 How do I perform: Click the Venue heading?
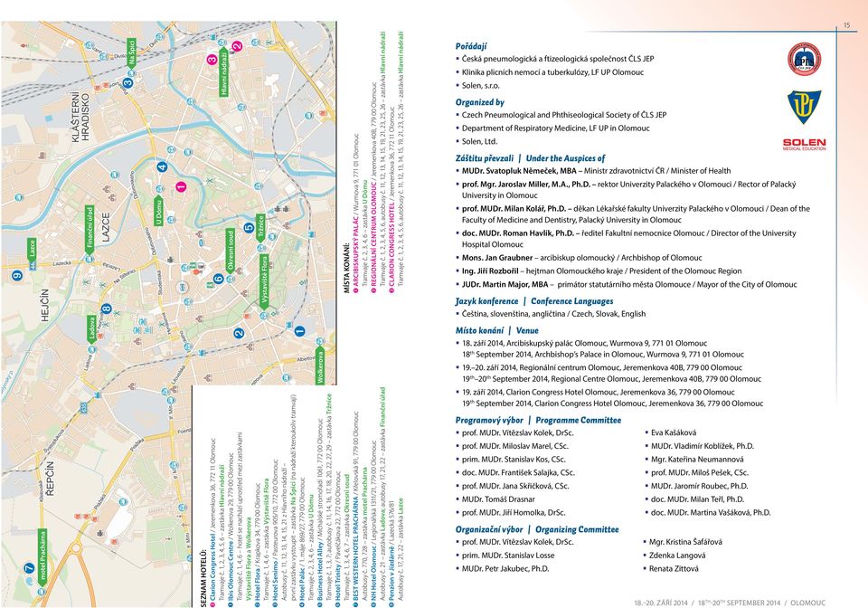point(527,330)
